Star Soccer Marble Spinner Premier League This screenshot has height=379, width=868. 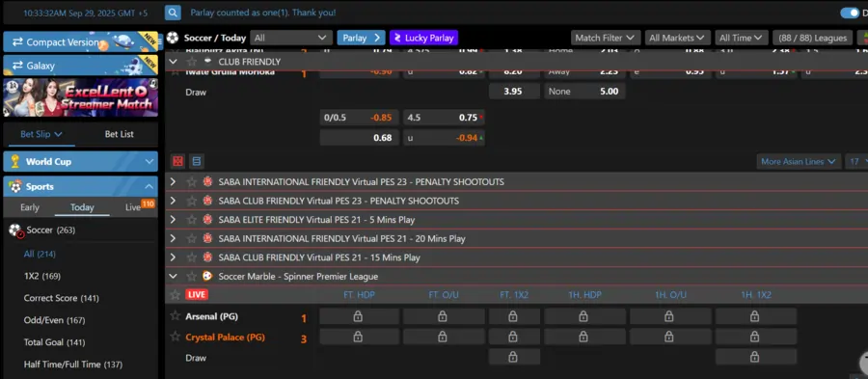(192, 276)
